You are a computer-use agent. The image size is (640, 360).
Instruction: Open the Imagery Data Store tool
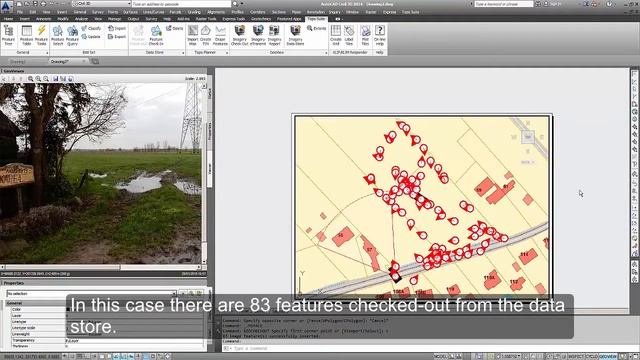(x=295, y=35)
